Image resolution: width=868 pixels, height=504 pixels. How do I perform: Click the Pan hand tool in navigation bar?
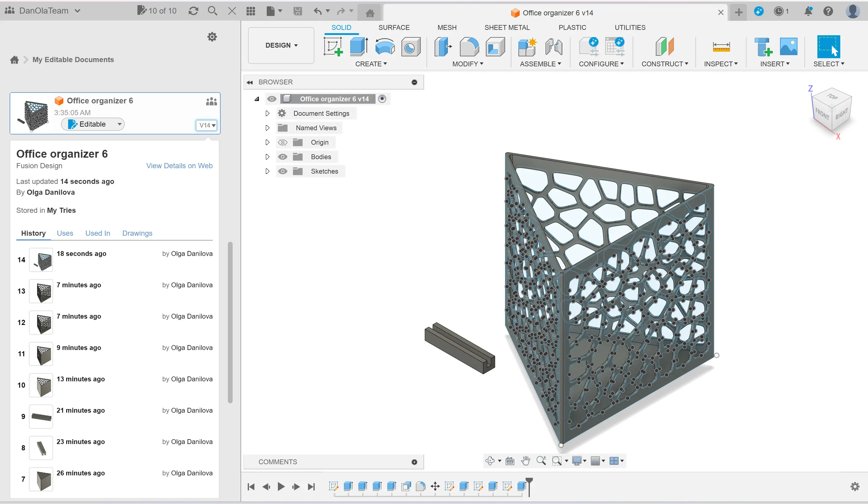click(x=525, y=461)
